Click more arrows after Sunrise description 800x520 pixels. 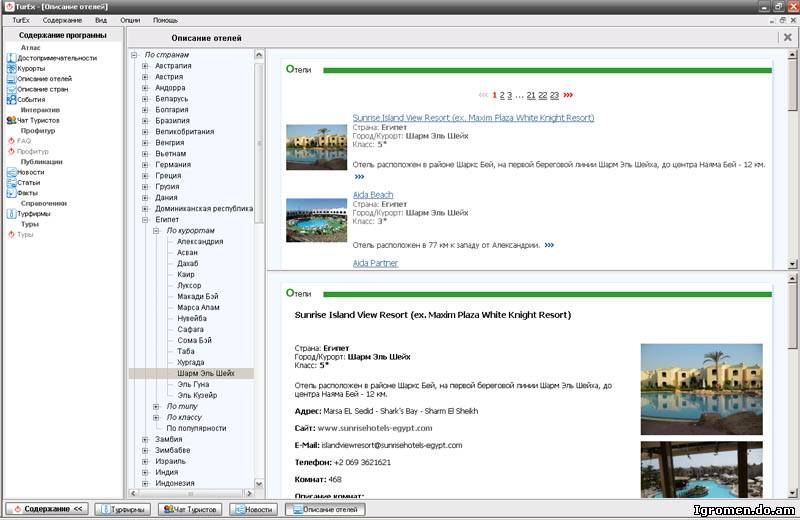pos(359,177)
